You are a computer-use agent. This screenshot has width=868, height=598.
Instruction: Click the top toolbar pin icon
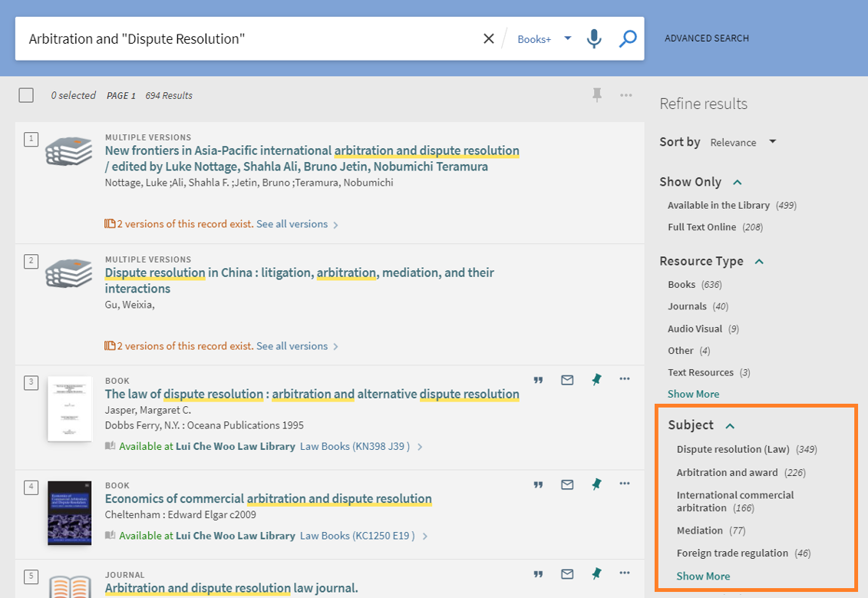coord(597,94)
